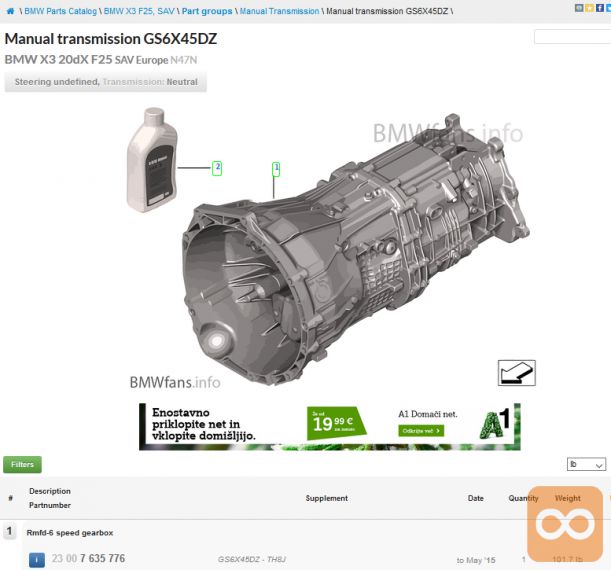This screenshot has height=570, width=611.
Task: Click the GS6X45DZ - TH8J supplement text
Action: (252, 559)
